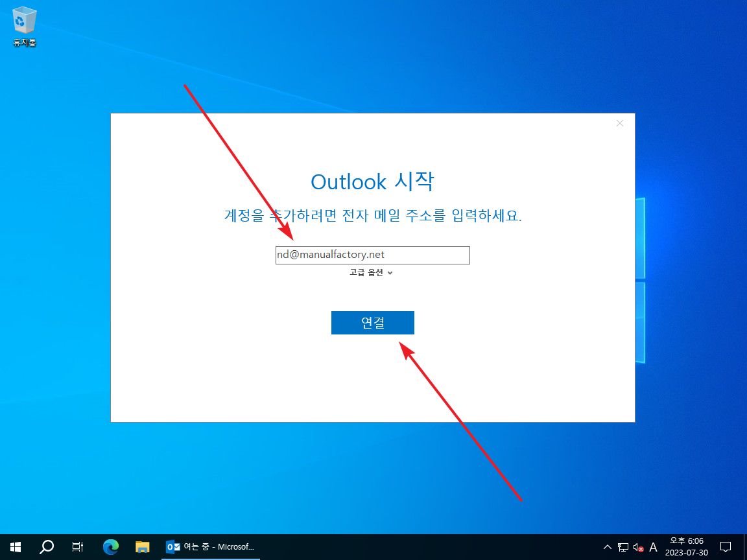Open the clock and date flyout
This screenshot has height=560, width=747.
[x=687, y=547]
